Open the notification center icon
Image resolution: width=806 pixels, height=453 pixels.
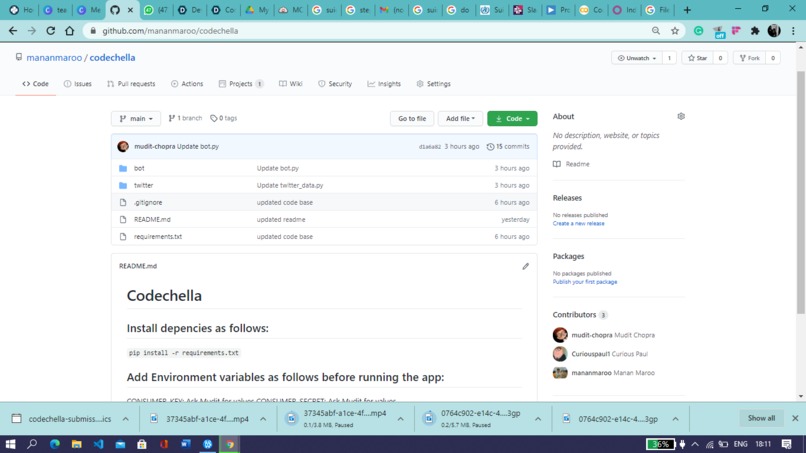(786, 444)
